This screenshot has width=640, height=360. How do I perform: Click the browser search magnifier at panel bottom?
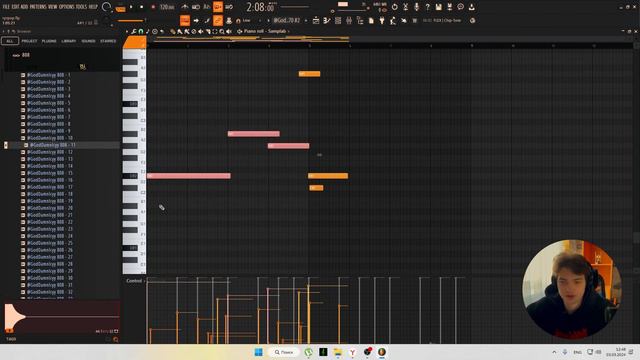(x=116, y=339)
